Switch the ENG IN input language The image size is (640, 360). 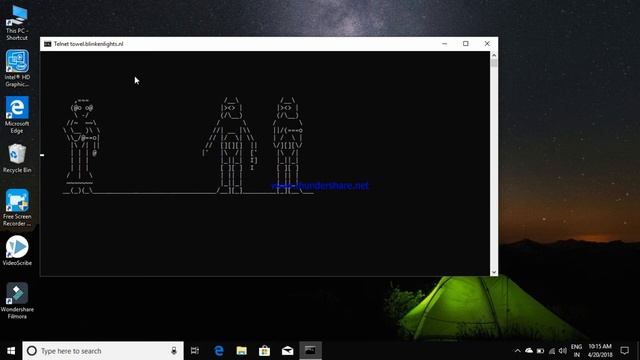pos(576,351)
